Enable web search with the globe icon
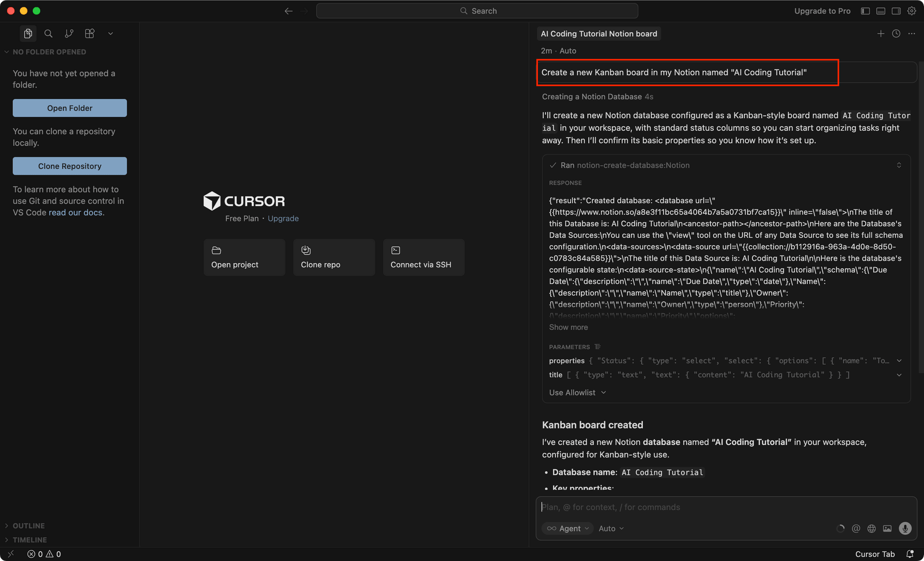This screenshot has width=924, height=561. point(871,528)
